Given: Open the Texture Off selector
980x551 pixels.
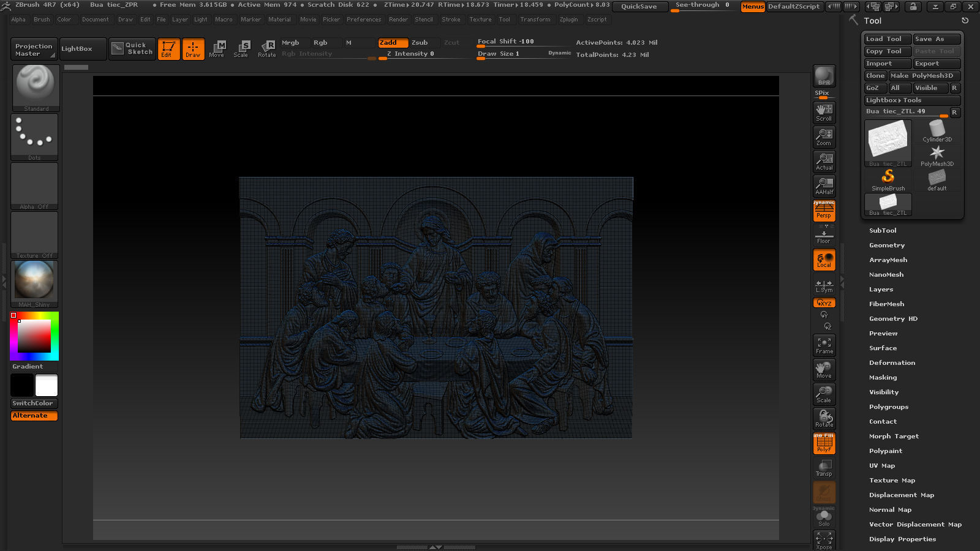Looking at the screenshot, I should click(34, 235).
